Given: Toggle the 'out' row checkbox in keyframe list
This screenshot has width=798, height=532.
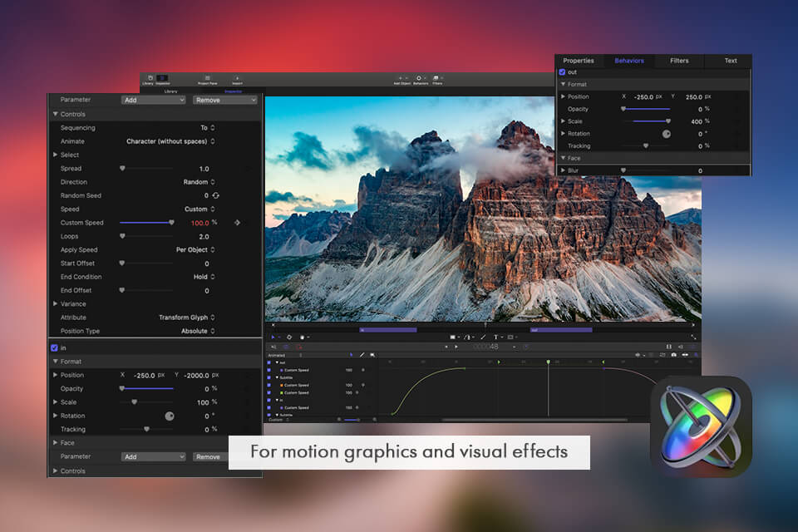Looking at the screenshot, I should [x=268, y=362].
